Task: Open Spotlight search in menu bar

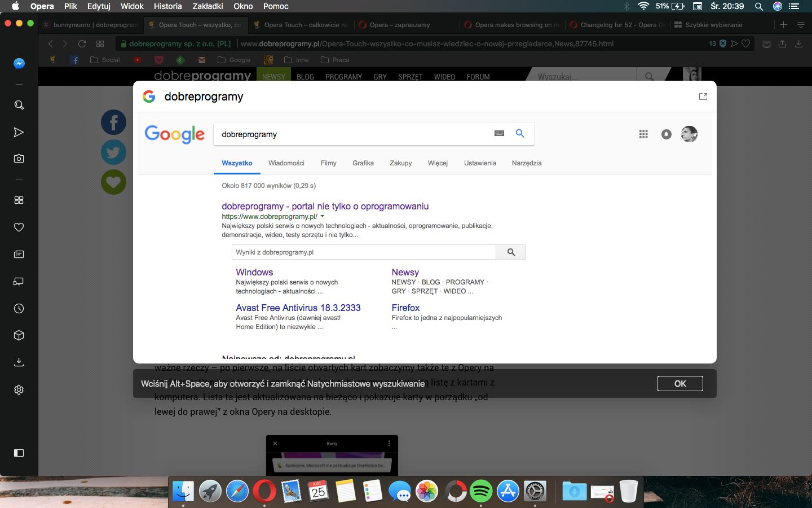Action: point(759,6)
